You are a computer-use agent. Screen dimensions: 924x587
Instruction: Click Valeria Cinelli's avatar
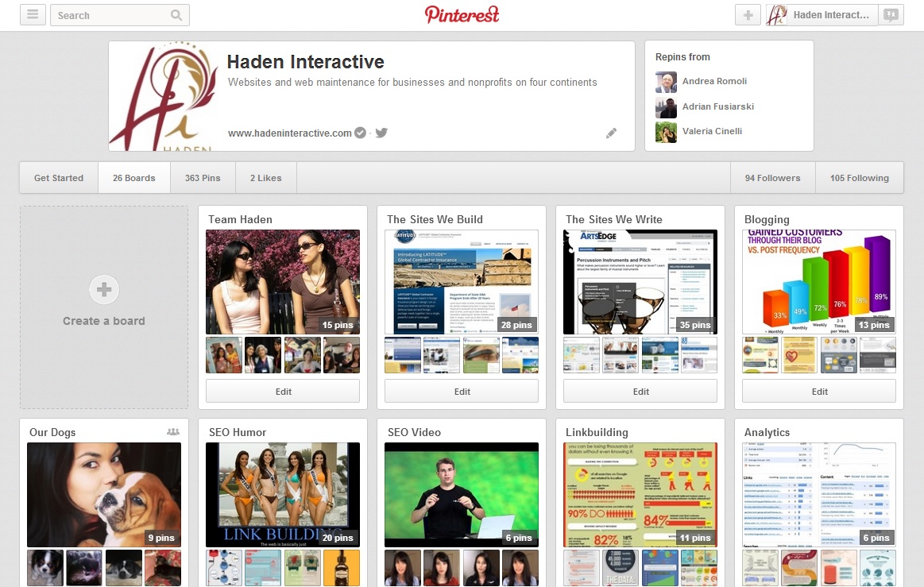pos(666,132)
